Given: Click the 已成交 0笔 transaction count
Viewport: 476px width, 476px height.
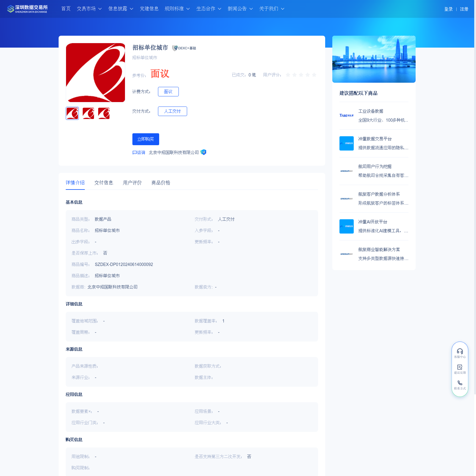Looking at the screenshot, I should [x=244, y=75].
